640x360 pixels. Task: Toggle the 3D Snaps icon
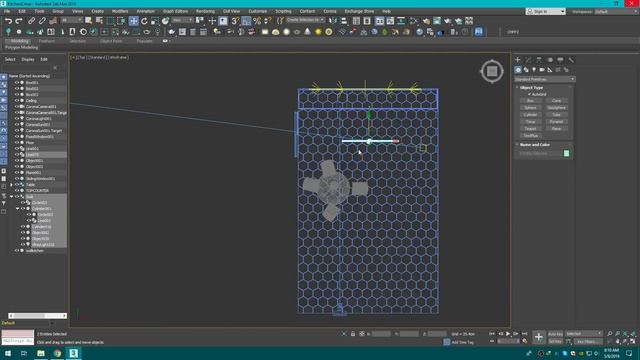coord(235,21)
